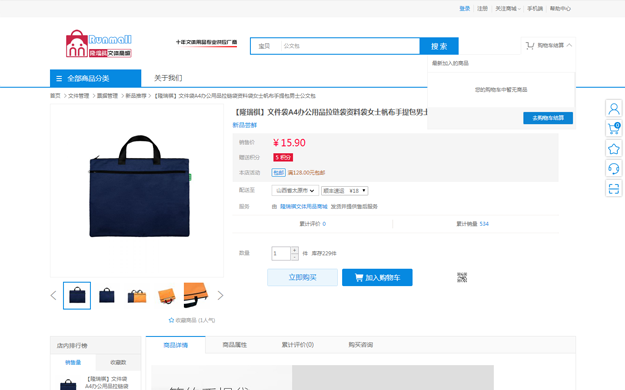Click the favorite product star icon
Image resolution: width=625 pixels, height=390 pixels.
click(x=171, y=320)
